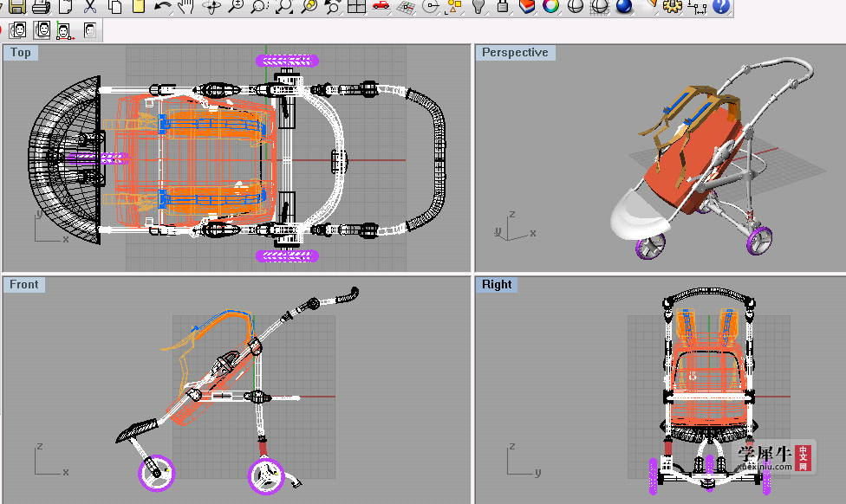
Task: Click the Hide Objects lightbulb icon
Action: pyautogui.click(x=478, y=6)
